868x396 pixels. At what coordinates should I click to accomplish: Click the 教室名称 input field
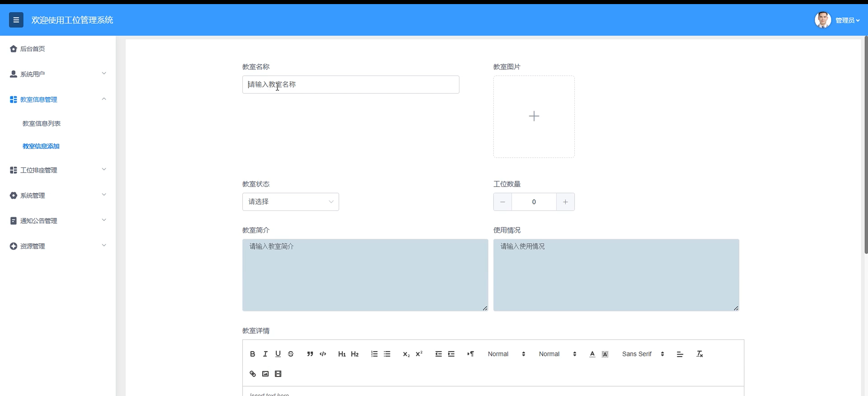click(x=350, y=84)
